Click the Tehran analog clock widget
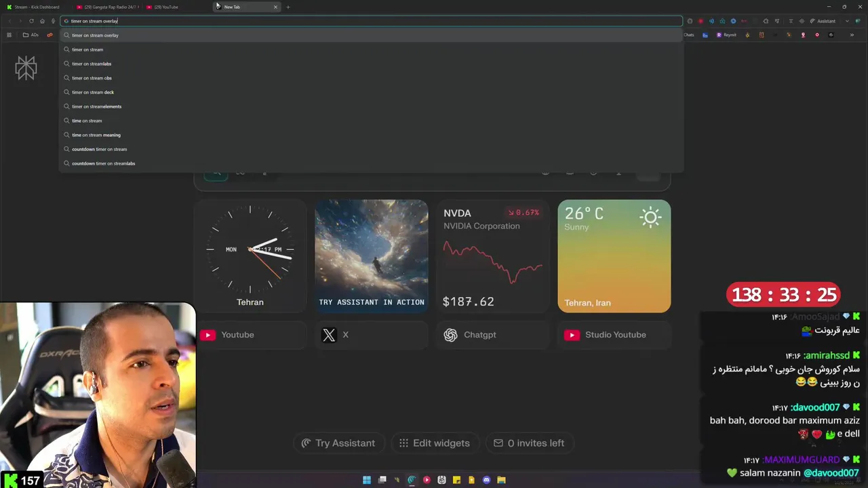868x488 pixels. coord(250,256)
